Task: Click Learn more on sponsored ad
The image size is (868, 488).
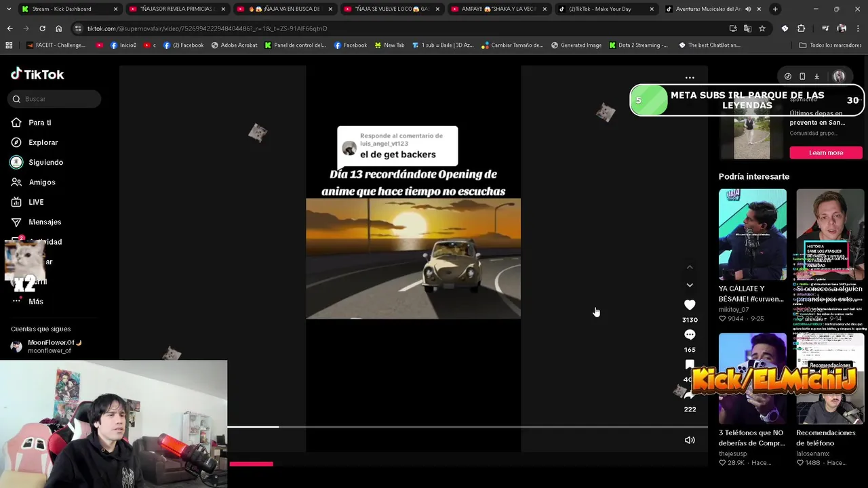Action: click(x=826, y=152)
